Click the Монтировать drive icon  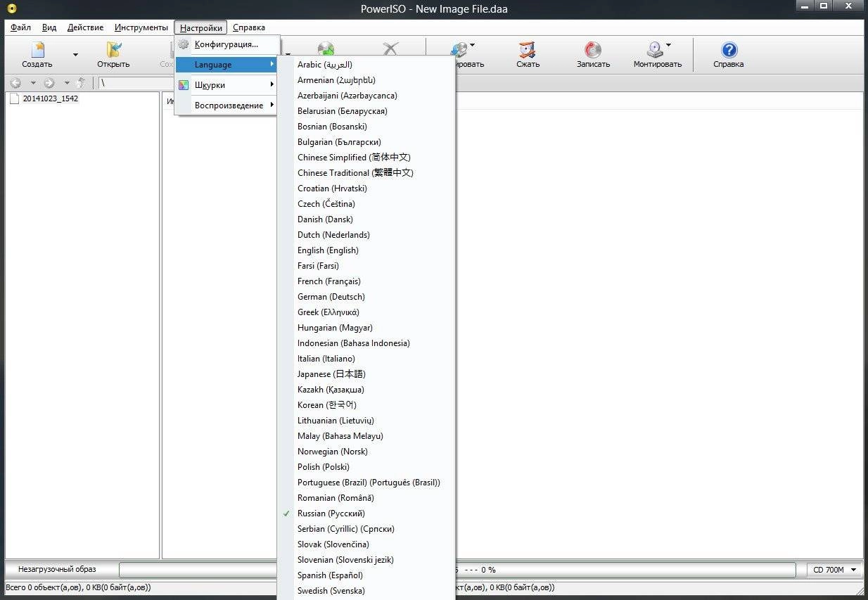coord(654,49)
